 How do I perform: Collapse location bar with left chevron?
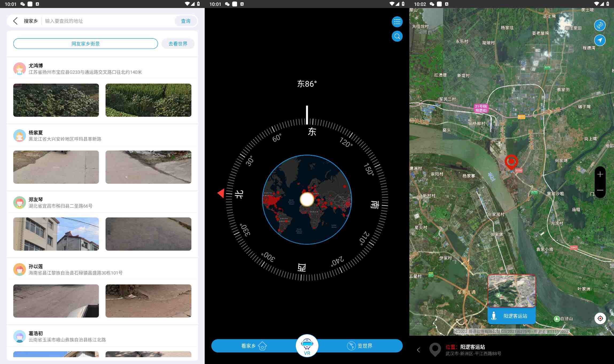(418, 350)
